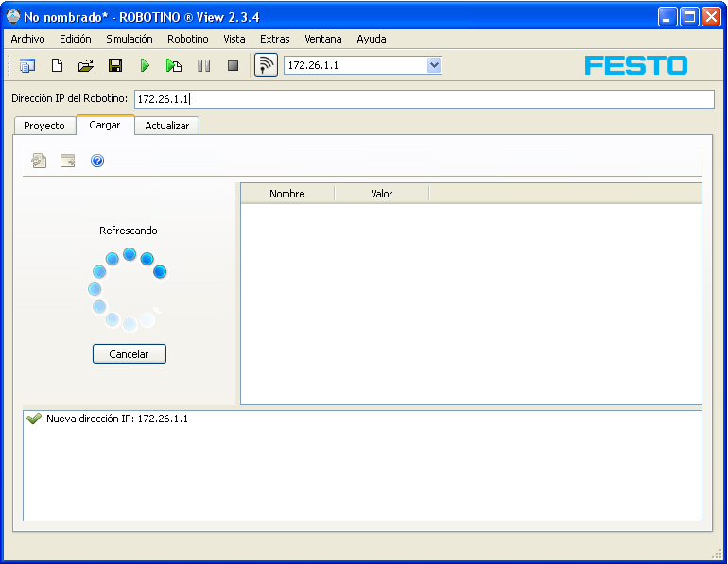Open the Edición menu
Viewport: 728px width, 564px height.
coord(76,39)
